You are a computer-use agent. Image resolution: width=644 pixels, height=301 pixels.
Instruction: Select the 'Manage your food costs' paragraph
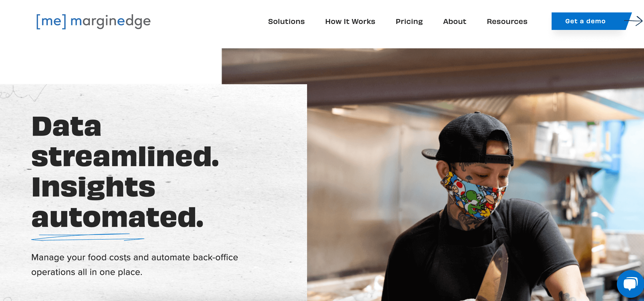tap(134, 265)
